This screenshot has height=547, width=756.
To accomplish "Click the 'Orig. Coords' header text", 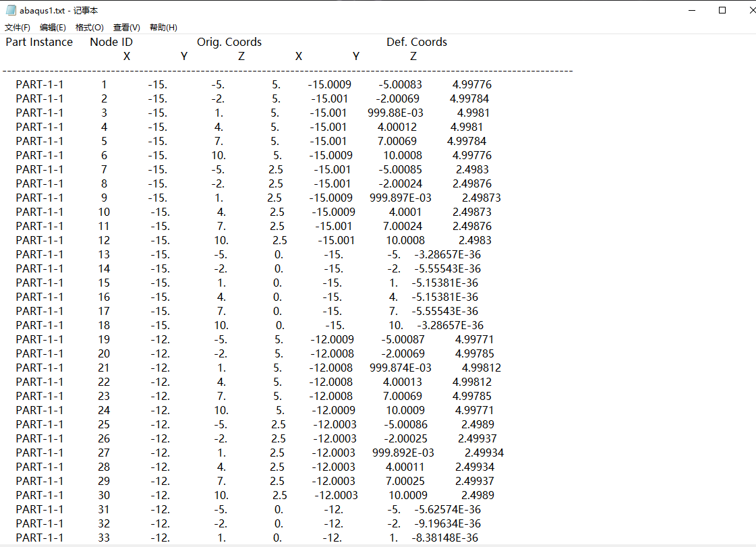I will 229,42.
